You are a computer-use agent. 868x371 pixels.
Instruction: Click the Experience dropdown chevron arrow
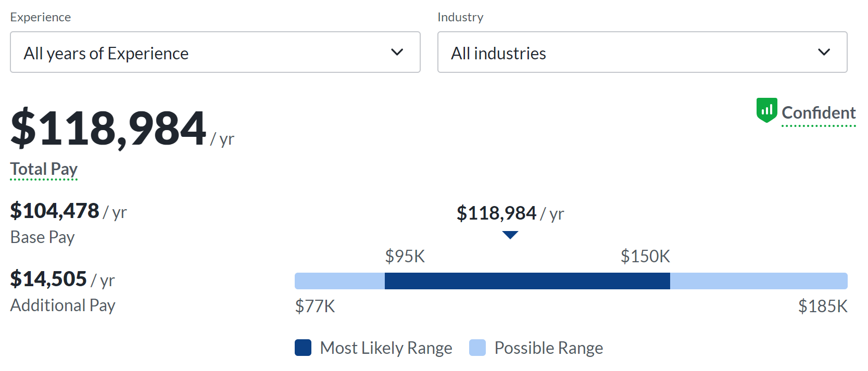click(397, 52)
